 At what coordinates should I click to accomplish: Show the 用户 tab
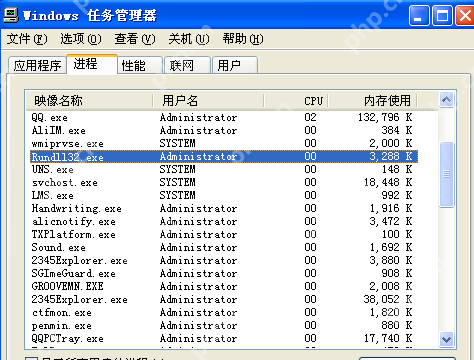[235, 65]
